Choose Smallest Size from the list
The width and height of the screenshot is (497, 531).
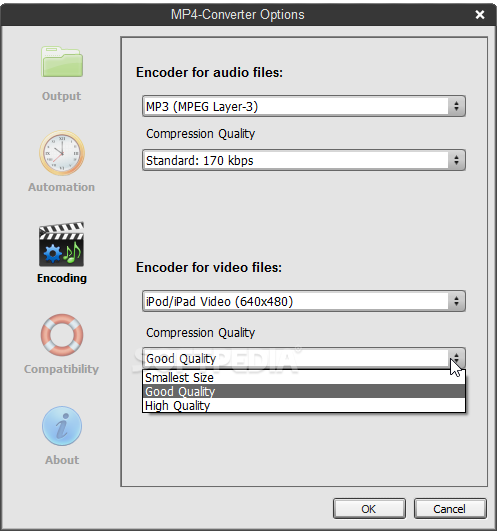[x=304, y=377]
